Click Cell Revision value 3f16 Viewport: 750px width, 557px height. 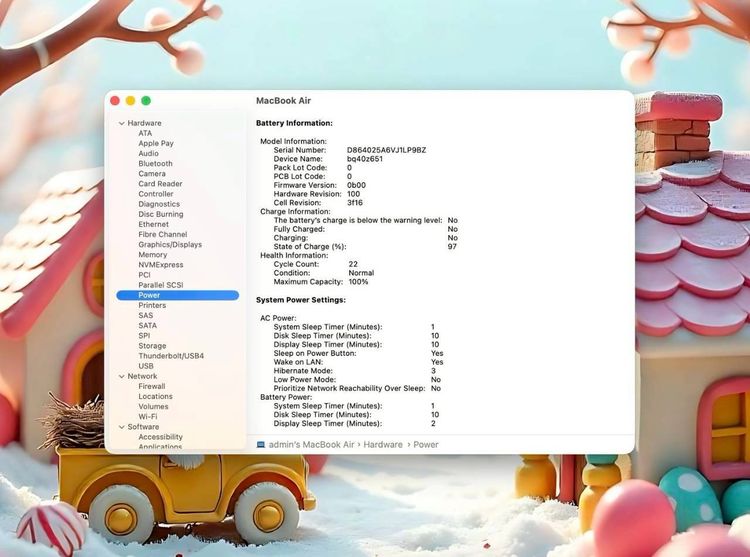coord(355,203)
